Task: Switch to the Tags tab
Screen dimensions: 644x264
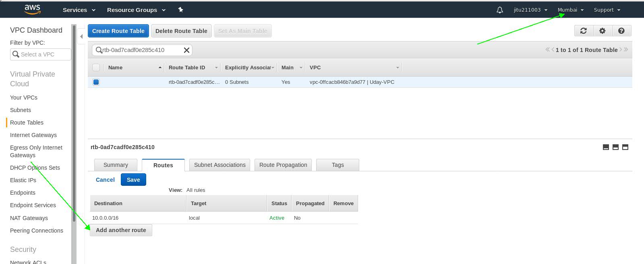Action: coord(338,165)
